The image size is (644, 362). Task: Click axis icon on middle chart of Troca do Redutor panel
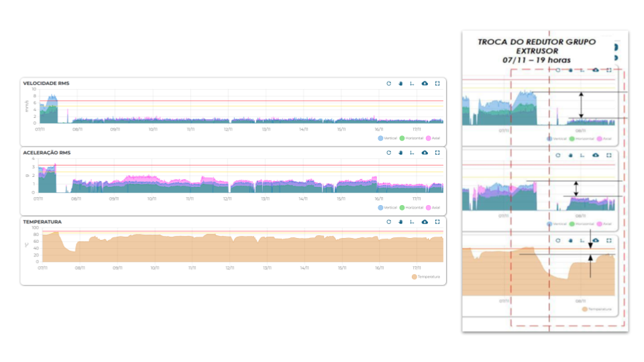click(582, 155)
